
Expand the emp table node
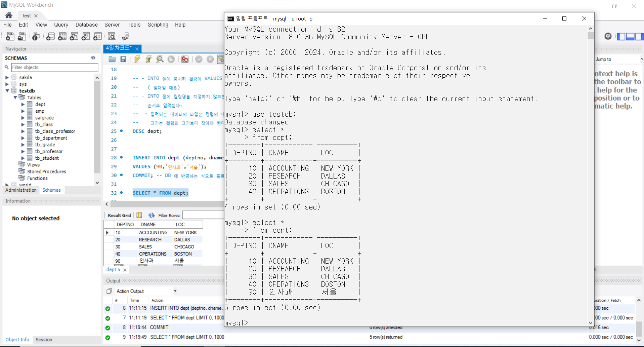(x=23, y=111)
